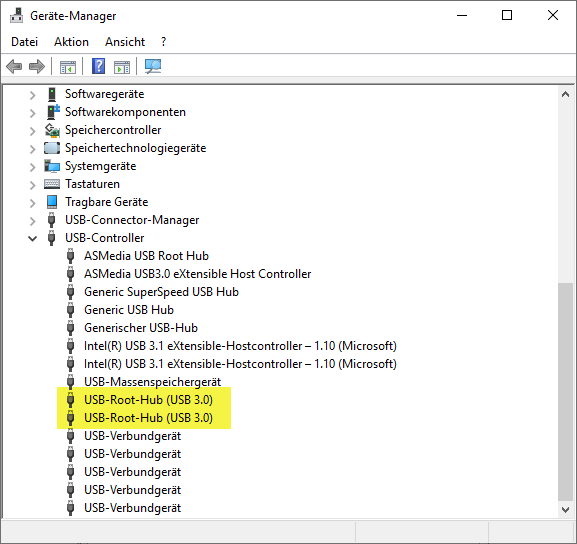
Task: Select ASMedia USB Root Hub device
Action: coord(146,256)
